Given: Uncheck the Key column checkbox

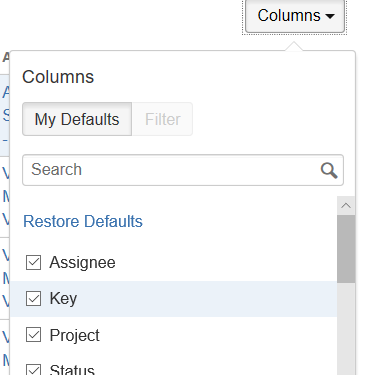Looking at the screenshot, I should pyautogui.click(x=33, y=298).
